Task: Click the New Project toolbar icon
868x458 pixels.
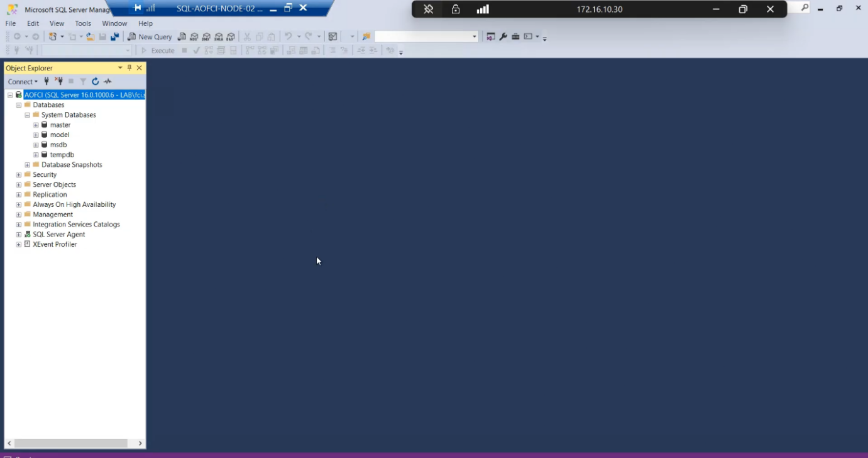Action: 53,36
